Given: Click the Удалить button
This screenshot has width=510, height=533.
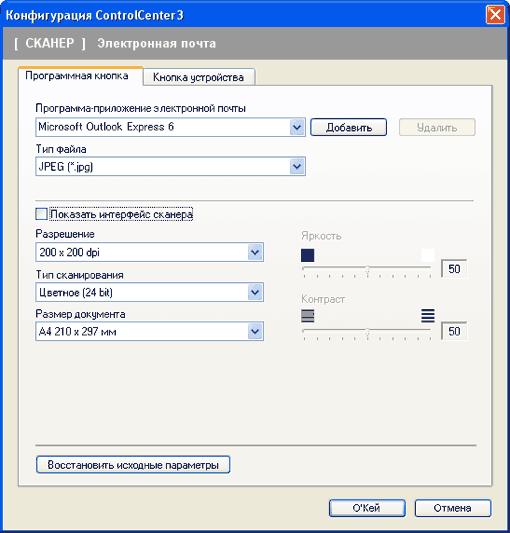Looking at the screenshot, I should click(x=437, y=127).
